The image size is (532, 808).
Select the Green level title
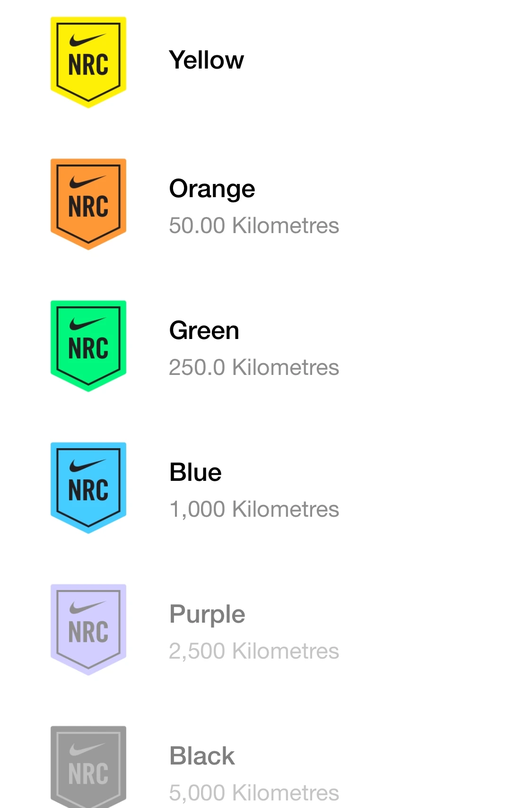click(204, 330)
